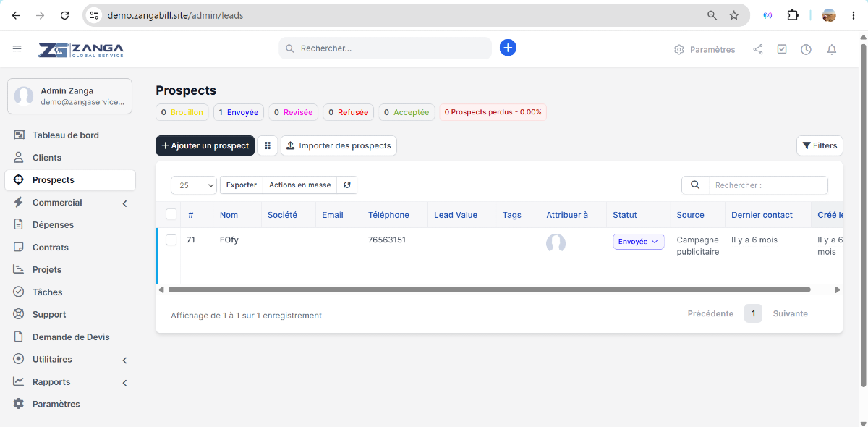The height and width of the screenshot is (427, 868).
Task: Click the browser back arrow
Action: point(16,15)
